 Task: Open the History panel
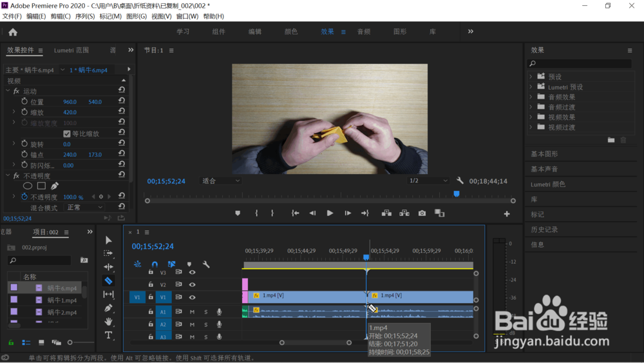tap(544, 230)
